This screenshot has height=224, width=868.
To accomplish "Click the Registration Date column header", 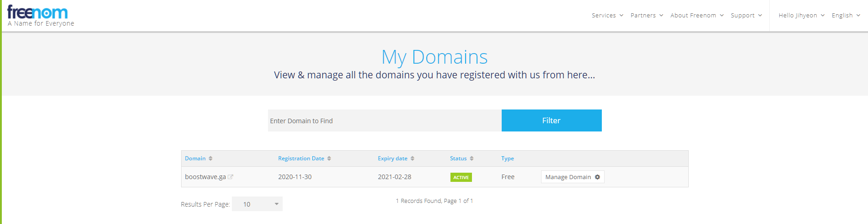I will point(301,158).
